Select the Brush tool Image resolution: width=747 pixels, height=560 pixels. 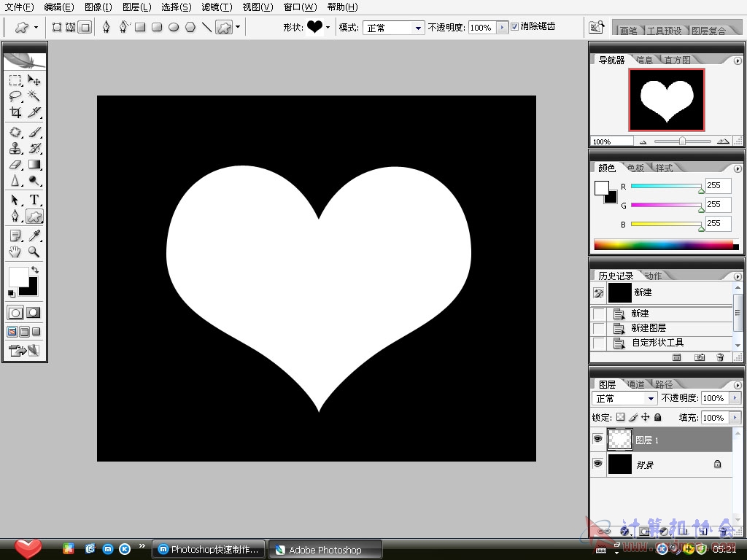point(34,132)
